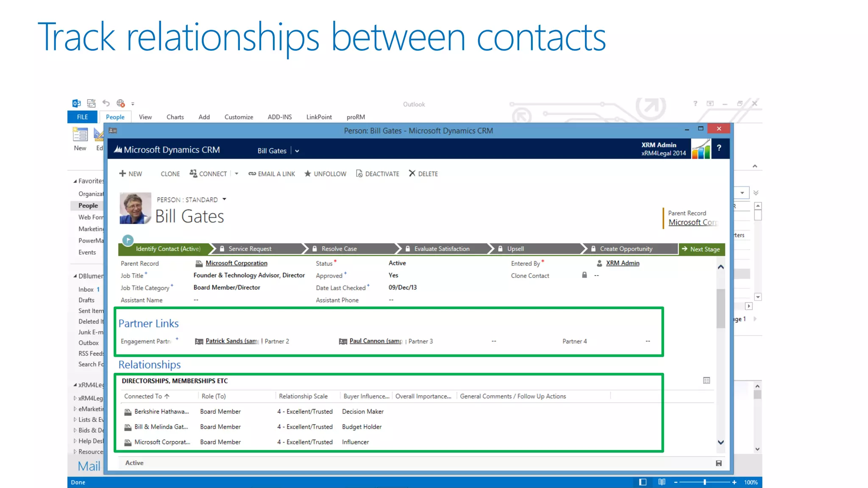Image resolution: width=868 pixels, height=488 pixels.
Task: Select the Resolve Case process stage
Action: coord(339,249)
